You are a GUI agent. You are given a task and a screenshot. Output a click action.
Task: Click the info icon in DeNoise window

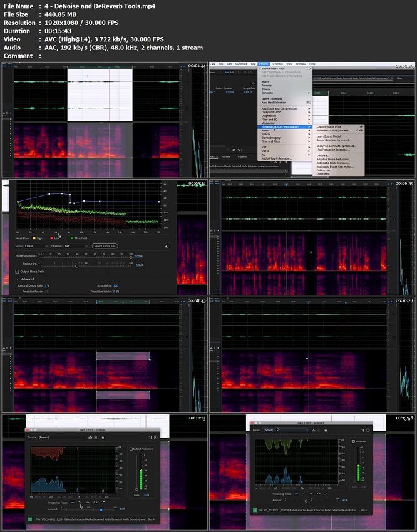(155, 437)
